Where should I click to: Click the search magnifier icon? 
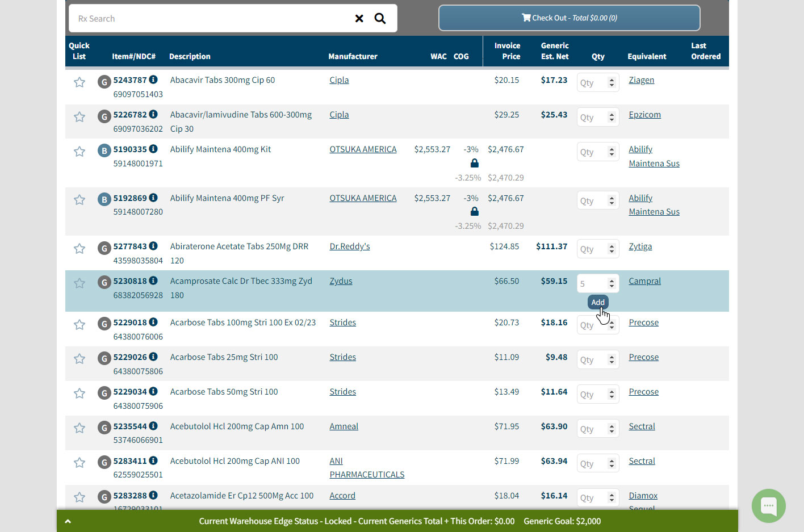380,18
